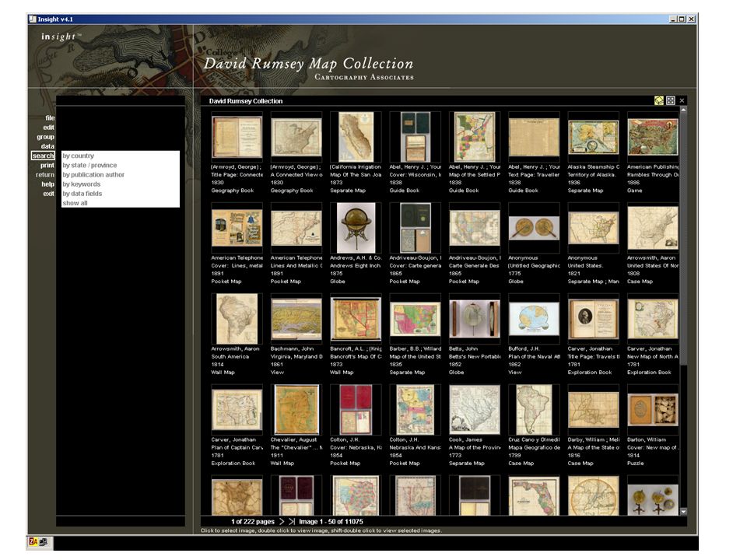
Task: Choose search by state / province
Action: 121,165
